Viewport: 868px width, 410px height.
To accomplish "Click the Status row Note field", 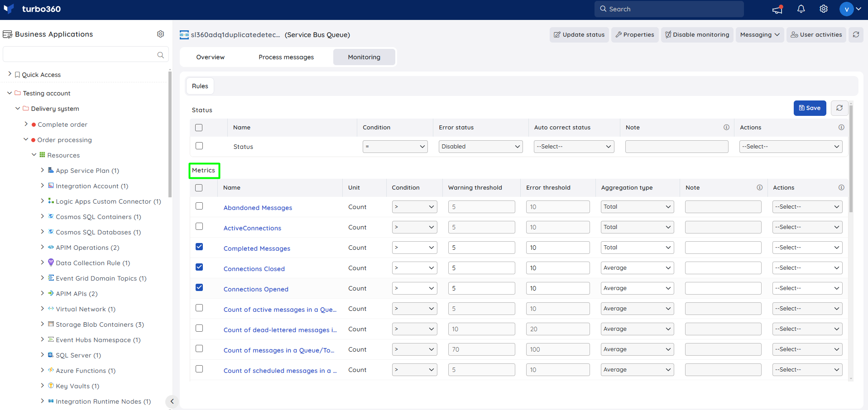I will tap(676, 147).
